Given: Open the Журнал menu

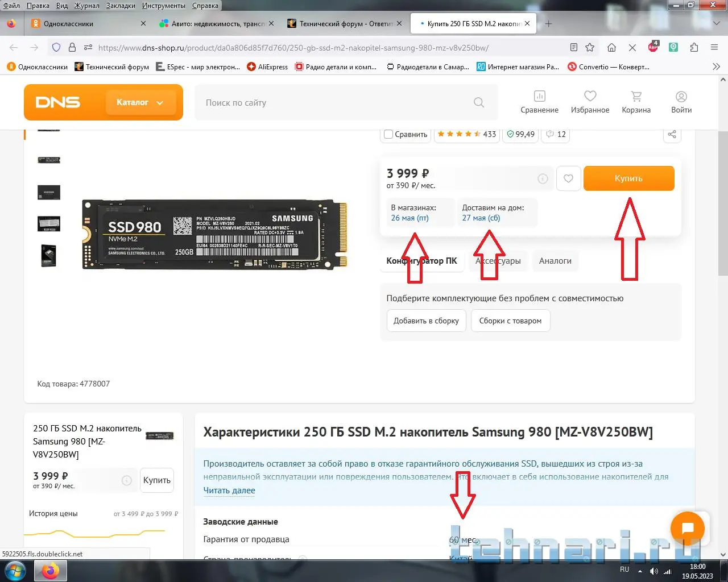Looking at the screenshot, I should click(x=87, y=6).
